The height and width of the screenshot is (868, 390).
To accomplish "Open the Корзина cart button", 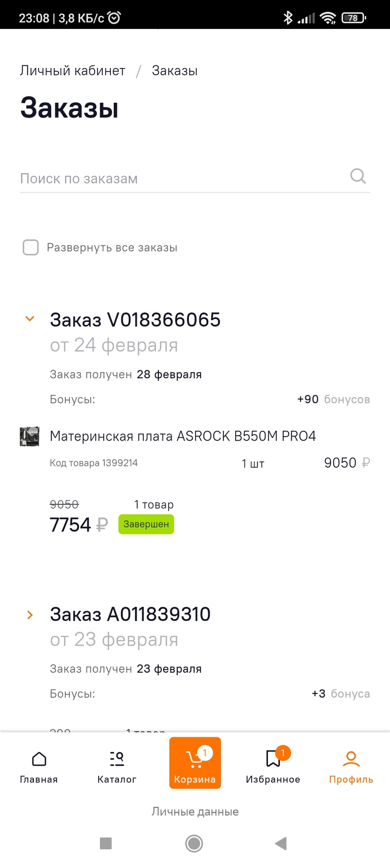I will click(195, 763).
